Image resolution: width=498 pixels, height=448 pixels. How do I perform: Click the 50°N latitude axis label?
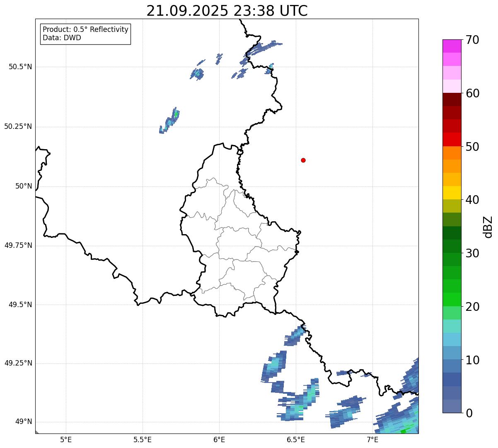tap(24, 186)
